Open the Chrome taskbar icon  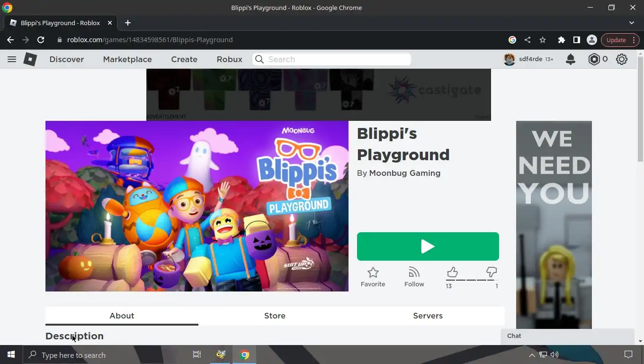[x=244, y=355]
